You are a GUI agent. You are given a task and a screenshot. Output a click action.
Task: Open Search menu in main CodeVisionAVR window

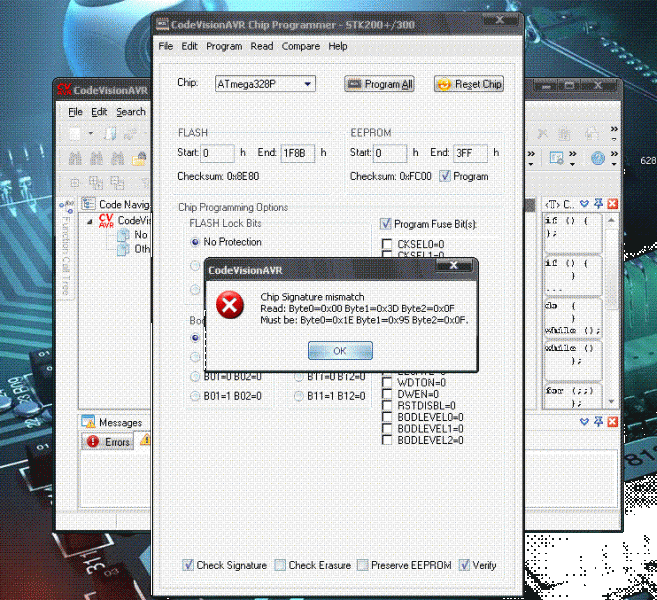131,112
